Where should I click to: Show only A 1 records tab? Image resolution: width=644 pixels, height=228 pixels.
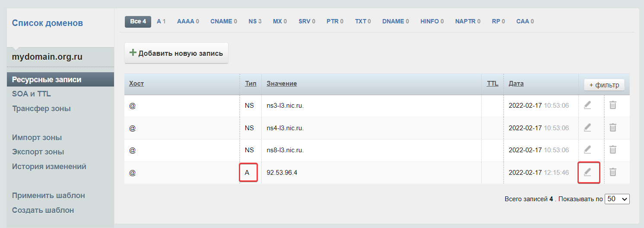(x=161, y=21)
